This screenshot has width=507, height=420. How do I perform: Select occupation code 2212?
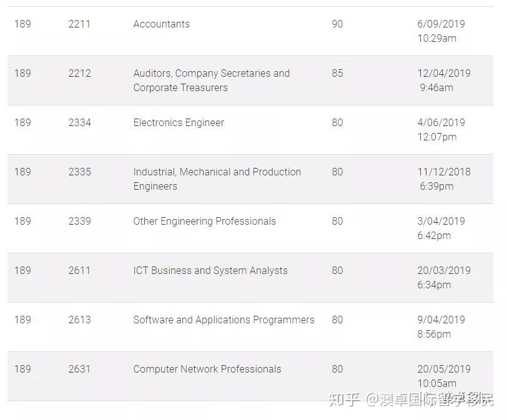(x=79, y=73)
